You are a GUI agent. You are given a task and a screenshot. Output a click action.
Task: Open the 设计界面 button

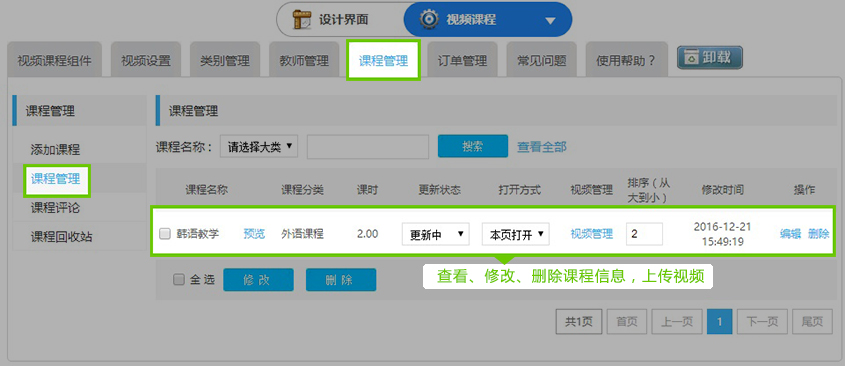[x=340, y=20]
